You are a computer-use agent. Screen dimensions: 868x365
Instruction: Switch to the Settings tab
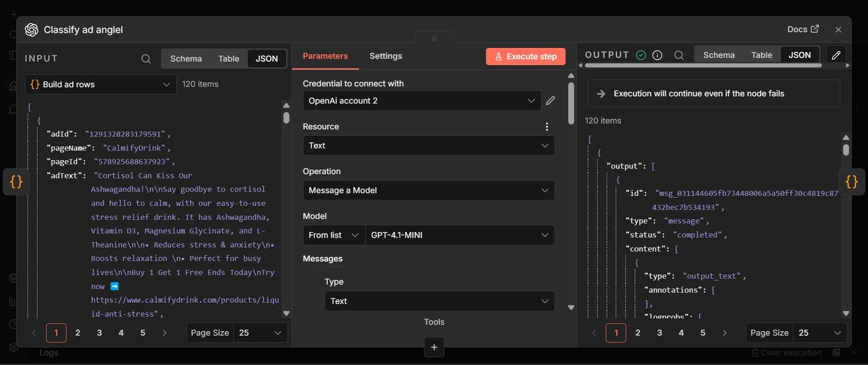coord(386,56)
